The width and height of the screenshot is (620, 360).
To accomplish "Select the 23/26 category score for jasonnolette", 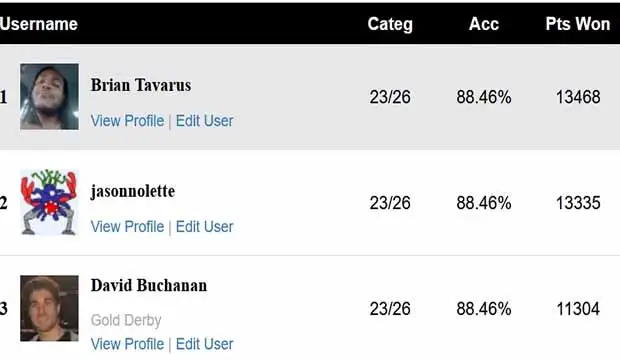I will tap(390, 203).
